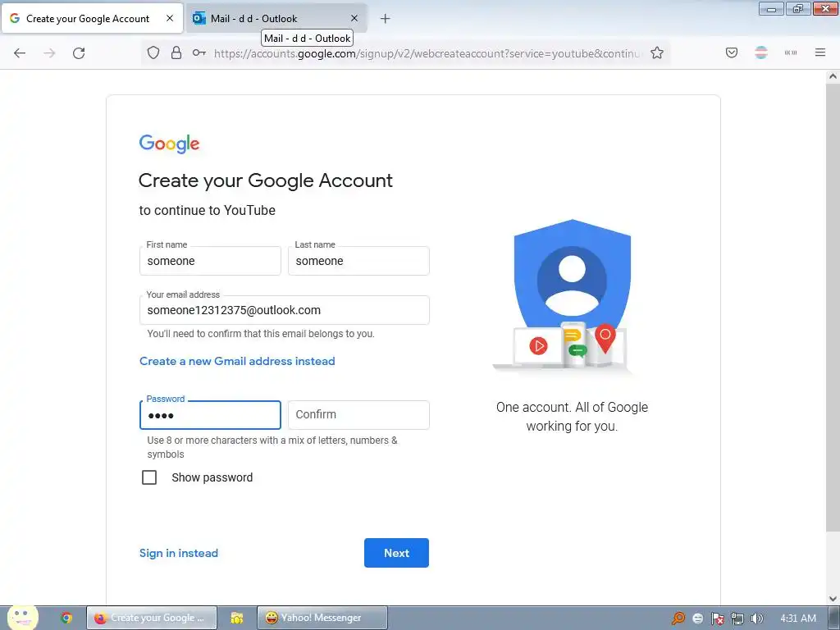Switch to the Mail - d d - Outlook tab
The width and height of the screenshot is (840, 630).
coord(276,18)
